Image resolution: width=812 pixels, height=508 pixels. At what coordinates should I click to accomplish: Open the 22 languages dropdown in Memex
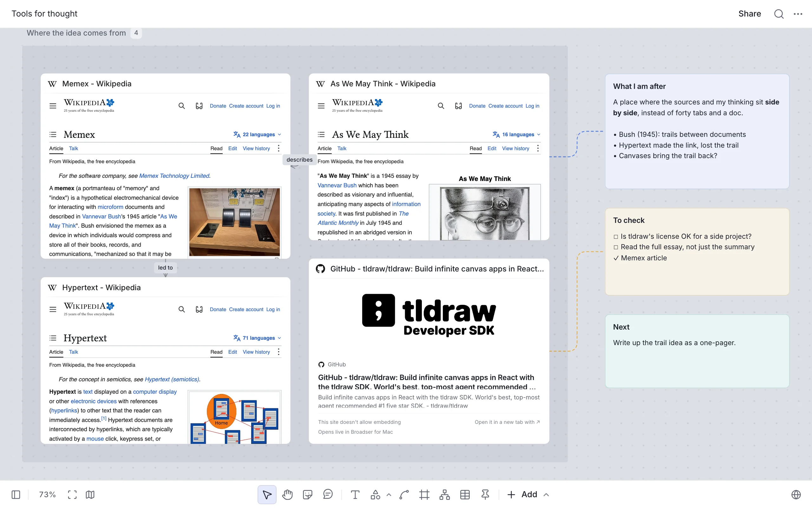click(257, 134)
